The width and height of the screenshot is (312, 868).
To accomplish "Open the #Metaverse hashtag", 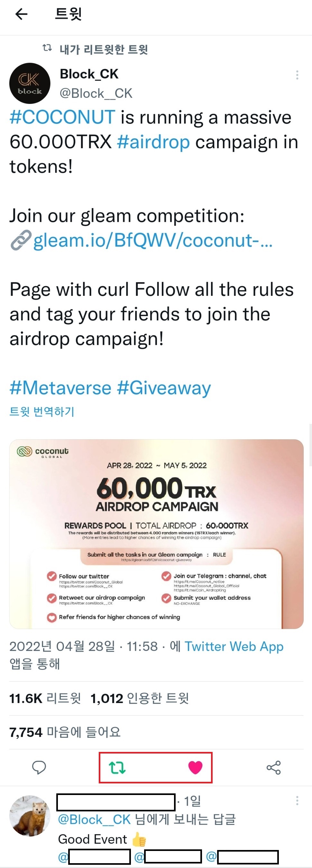I will 60,388.
